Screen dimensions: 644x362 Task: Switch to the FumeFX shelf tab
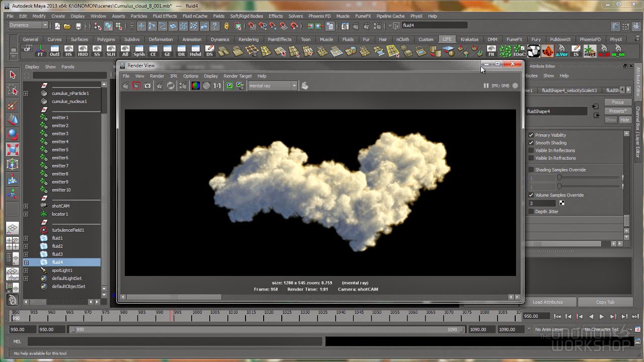[x=515, y=39]
